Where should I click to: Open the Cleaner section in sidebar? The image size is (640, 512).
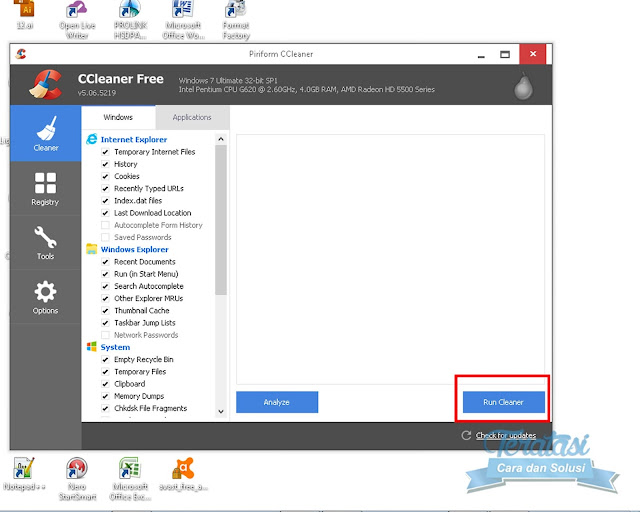[46, 134]
